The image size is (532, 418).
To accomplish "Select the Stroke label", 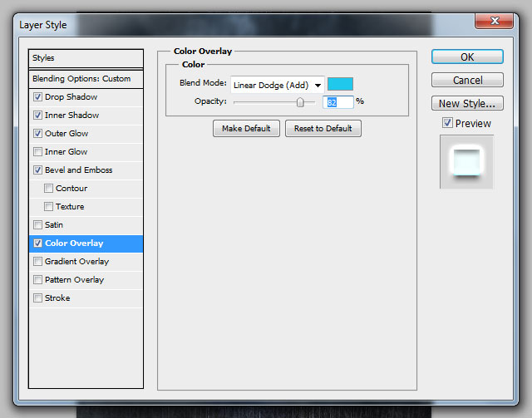I will (57, 298).
